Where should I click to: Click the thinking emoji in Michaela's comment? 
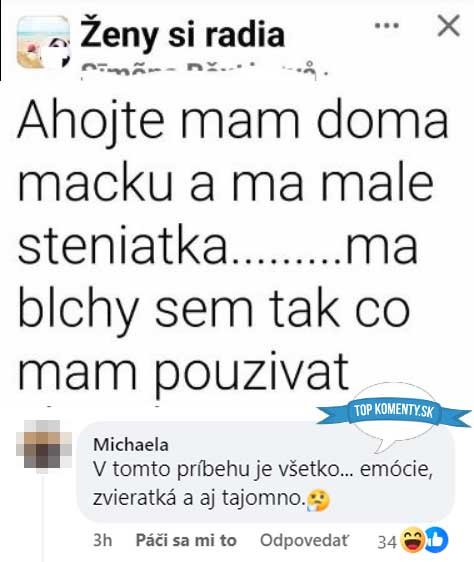coord(318,500)
